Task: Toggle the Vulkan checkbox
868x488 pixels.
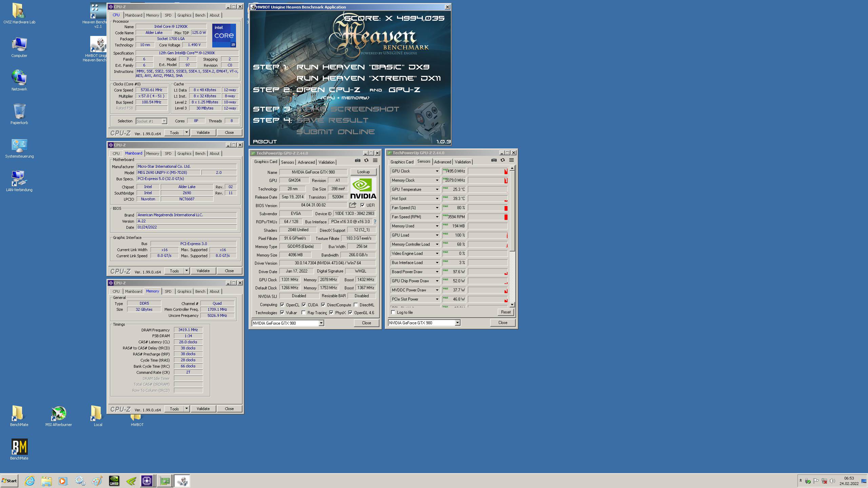Action: click(282, 312)
